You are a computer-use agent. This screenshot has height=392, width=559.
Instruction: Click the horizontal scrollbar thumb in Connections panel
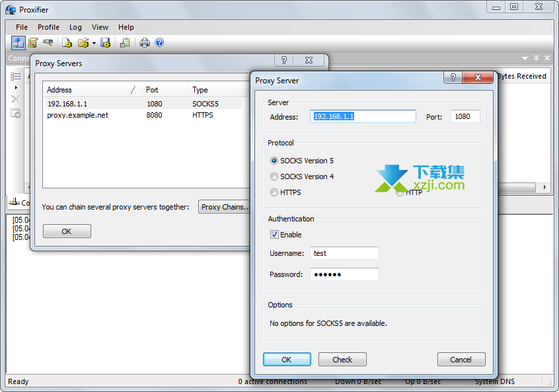(517, 187)
